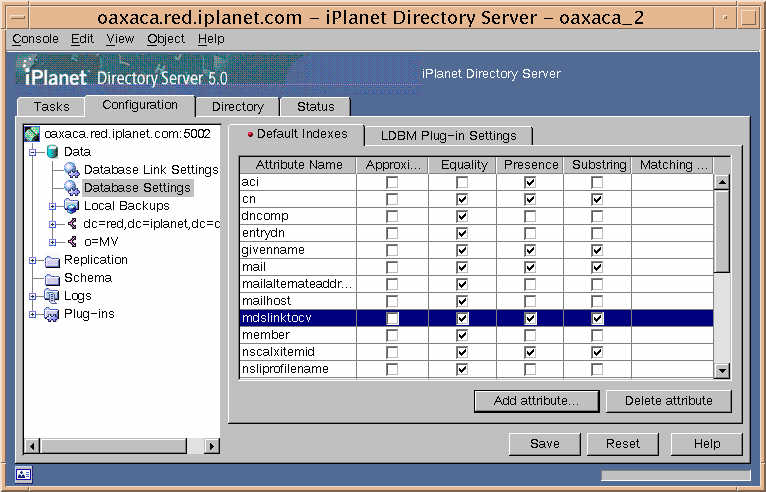The image size is (766, 492).
Task: Click the Replication folder icon
Action: 52,261
